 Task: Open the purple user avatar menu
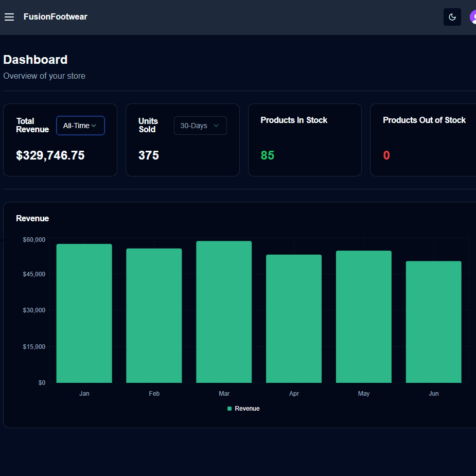[x=473, y=17]
